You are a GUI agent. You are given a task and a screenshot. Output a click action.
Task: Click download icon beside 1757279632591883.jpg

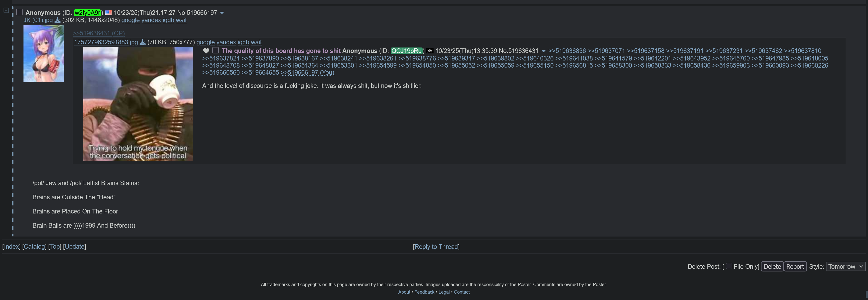[x=143, y=42]
